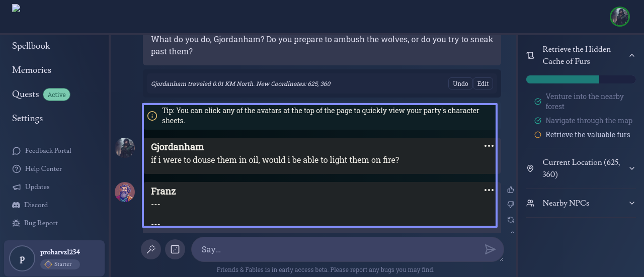Open the Quests menu item
The image size is (644, 277).
[x=26, y=94]
